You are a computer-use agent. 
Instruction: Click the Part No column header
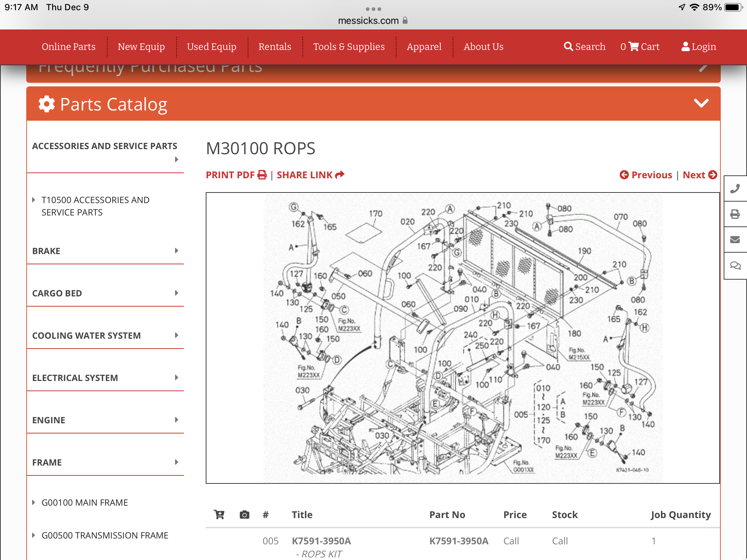click(x=447, y=515)
